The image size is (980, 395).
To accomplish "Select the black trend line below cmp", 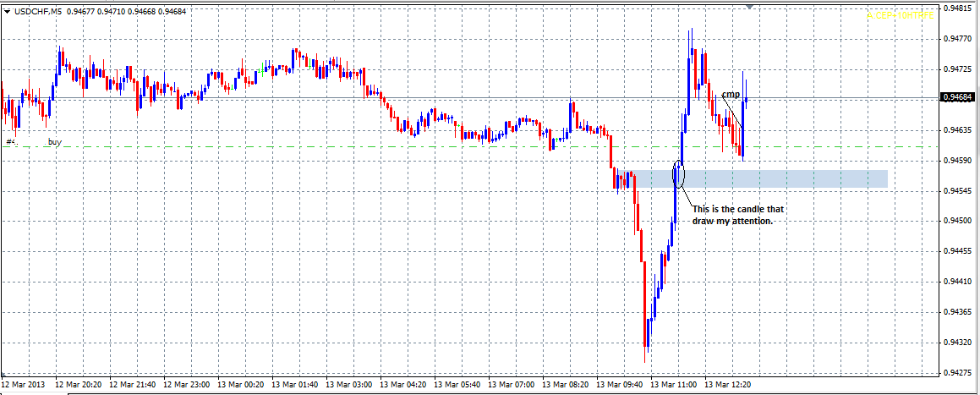I will 733,112.
